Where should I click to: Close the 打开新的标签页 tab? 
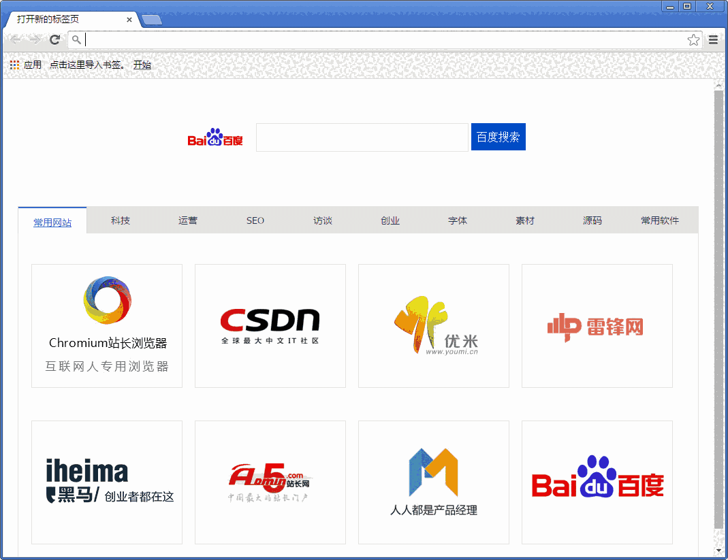pyautogui.click(x=129, y=20)
